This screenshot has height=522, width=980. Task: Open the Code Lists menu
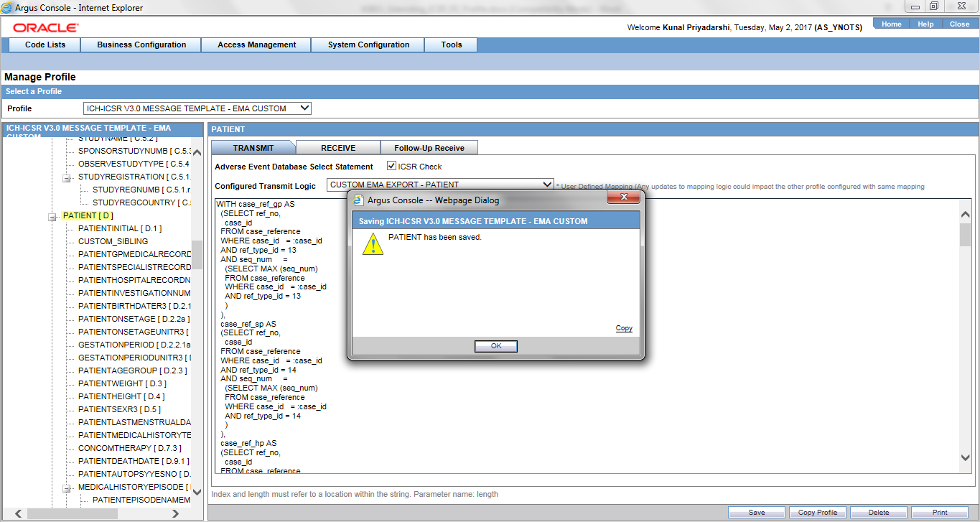[45, 45]
